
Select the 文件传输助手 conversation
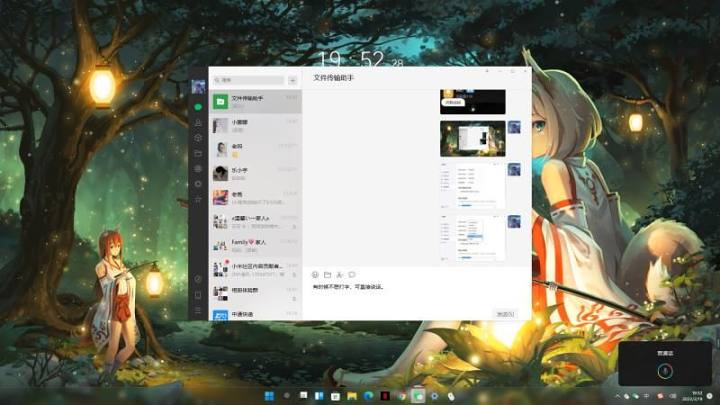[255, 101]
